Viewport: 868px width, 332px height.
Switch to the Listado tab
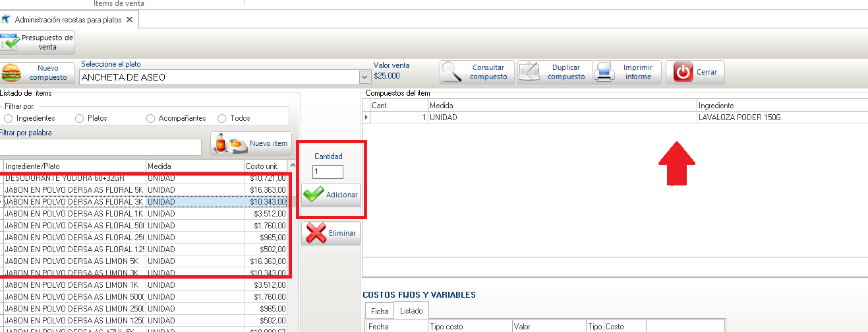point(411,310)
